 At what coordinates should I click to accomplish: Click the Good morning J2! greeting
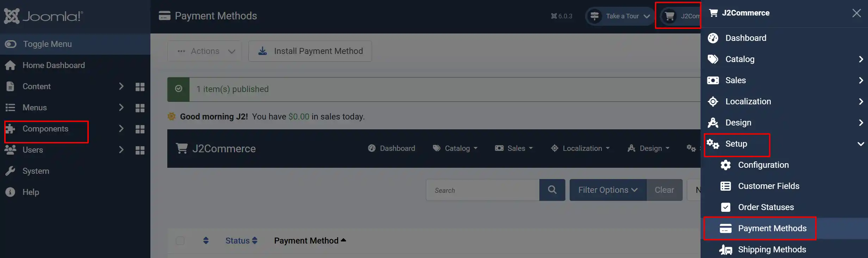tap(214, 117)
